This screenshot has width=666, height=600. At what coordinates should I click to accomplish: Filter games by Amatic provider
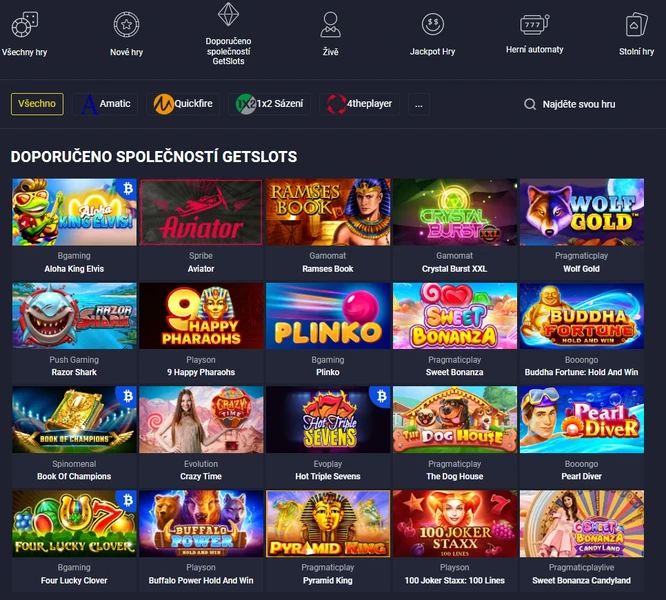pos(105,104)
